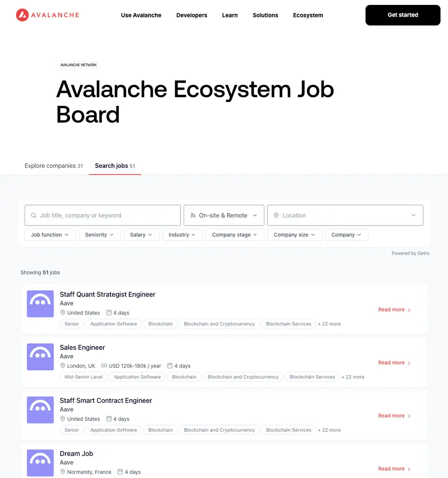Screen dimensions: 448x478
Task: Open the Ecosystem menu
Action: pos(308,15)
